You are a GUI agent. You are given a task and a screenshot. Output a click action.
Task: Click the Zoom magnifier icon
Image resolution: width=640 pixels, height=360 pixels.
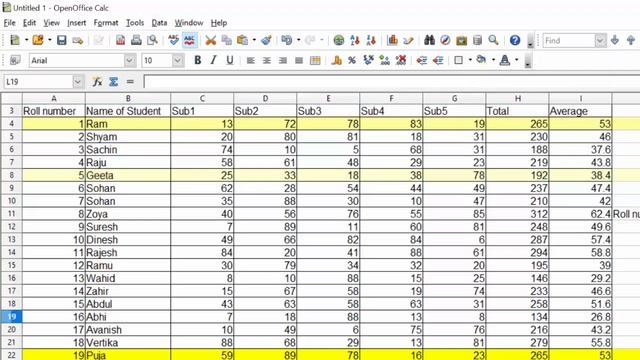point(493,40)
